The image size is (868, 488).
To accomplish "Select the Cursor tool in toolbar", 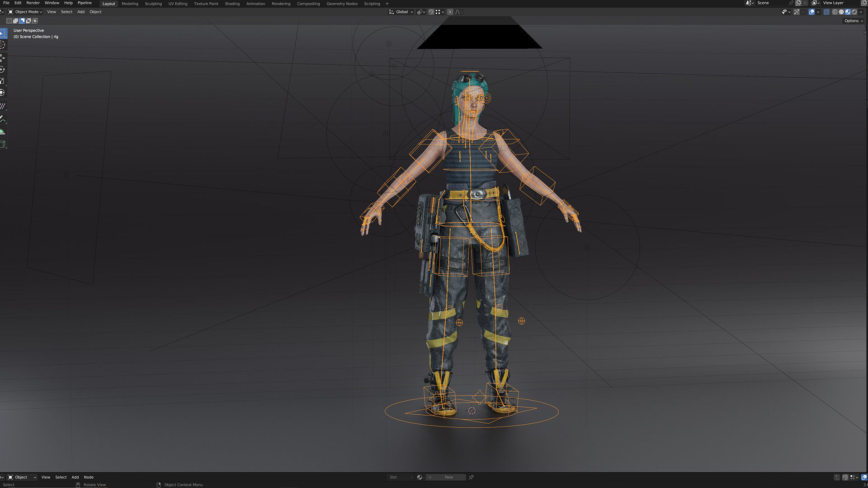I will click(x=2, y=45).
